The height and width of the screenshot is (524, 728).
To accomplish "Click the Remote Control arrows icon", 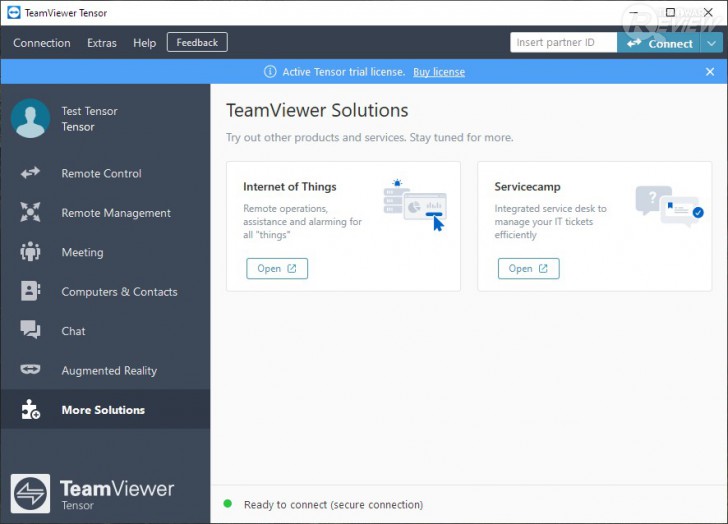I will tap(30, 173).
